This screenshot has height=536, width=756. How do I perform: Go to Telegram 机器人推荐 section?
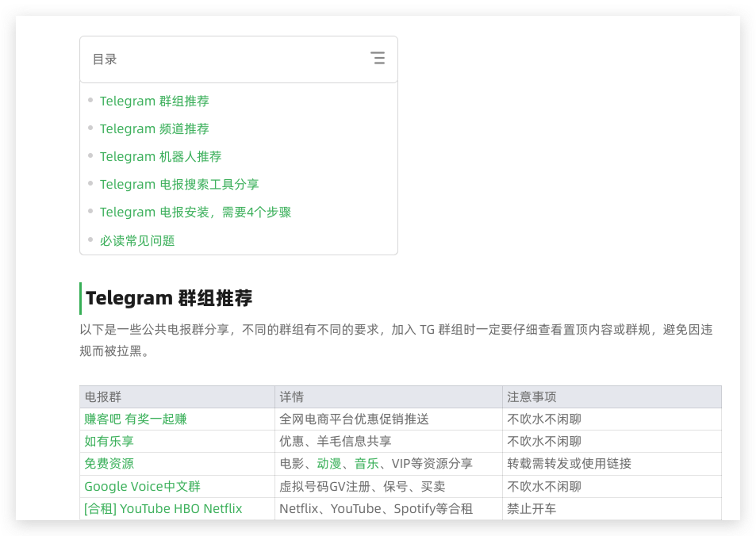[x=160, y=157]
